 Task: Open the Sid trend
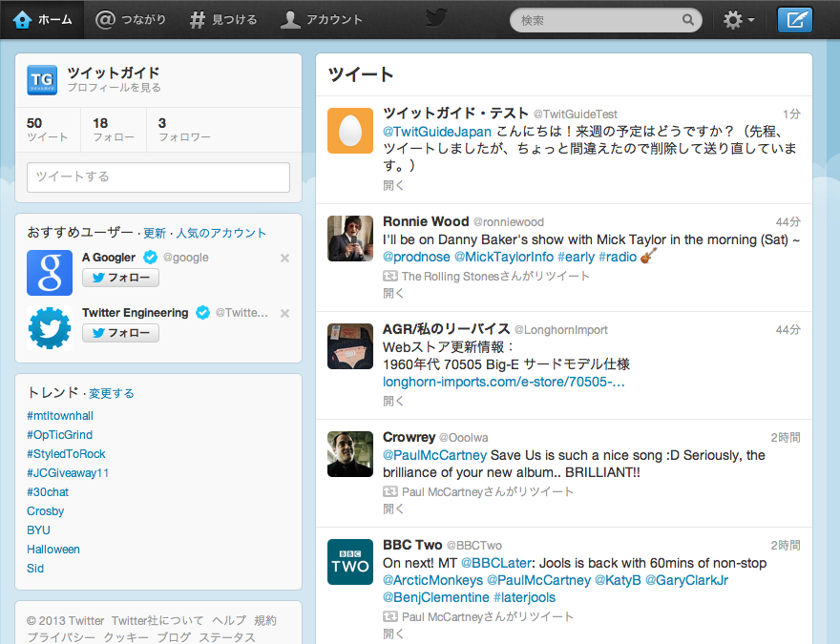(35, 569)
